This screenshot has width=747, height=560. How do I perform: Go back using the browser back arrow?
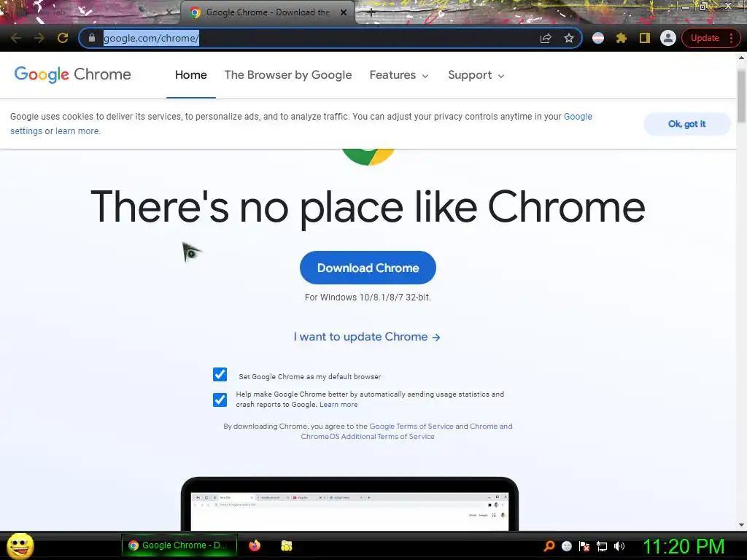pyautogui.click(x=15, y=38)
